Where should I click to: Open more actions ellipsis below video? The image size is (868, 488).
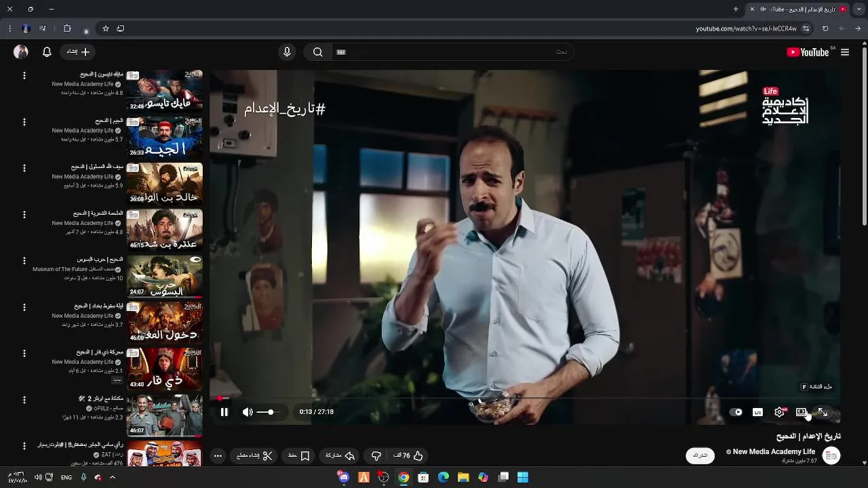point(218,456)
